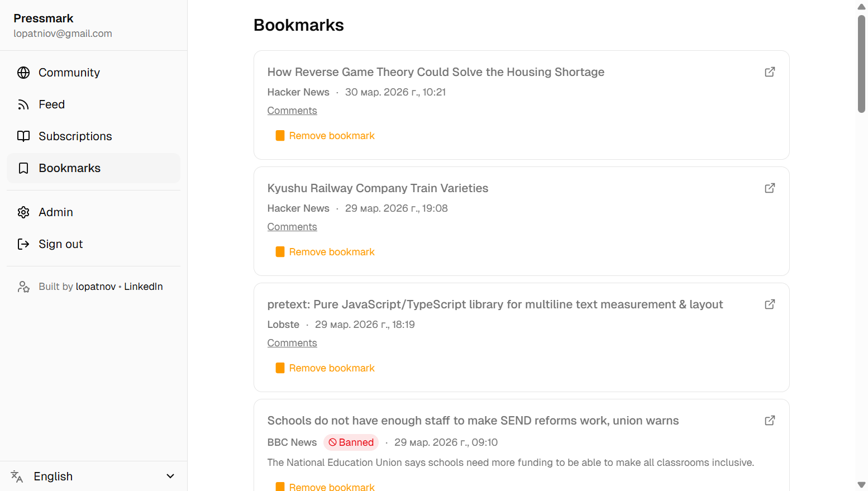Open Kyushu Railway article in new tab

[770, 188]
